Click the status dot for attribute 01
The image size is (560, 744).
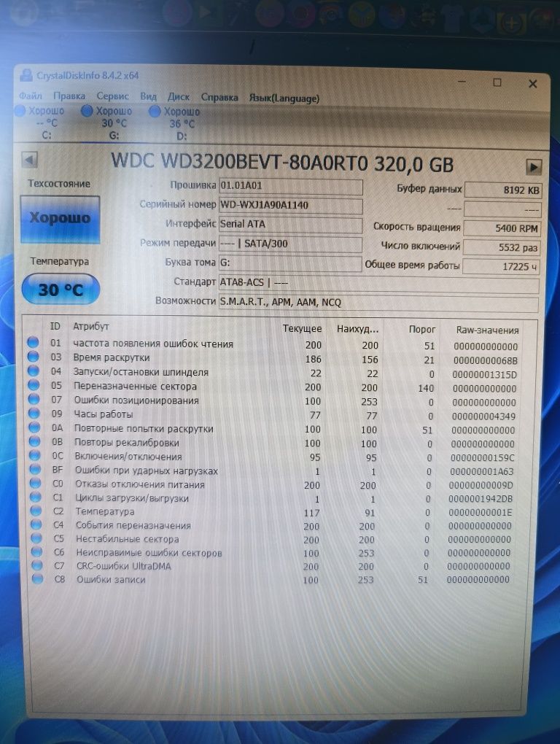click(33, 342)
